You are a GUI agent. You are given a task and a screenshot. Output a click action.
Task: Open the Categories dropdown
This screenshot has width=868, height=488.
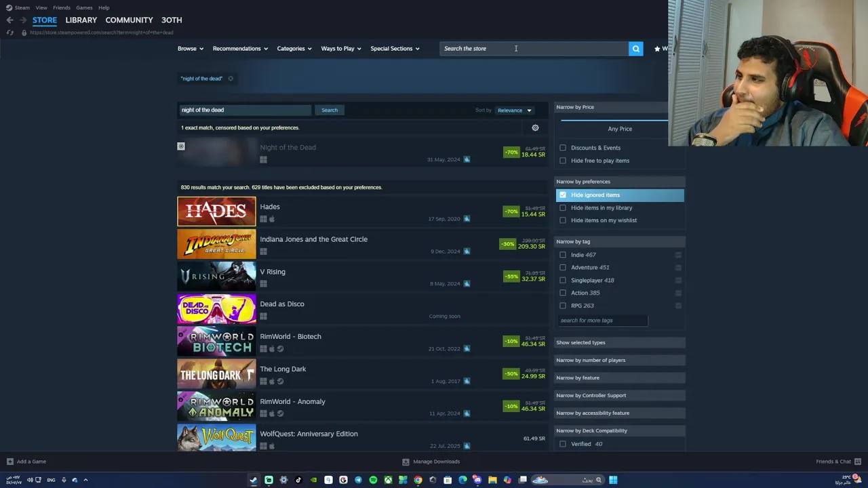click(x=294, y=49)
